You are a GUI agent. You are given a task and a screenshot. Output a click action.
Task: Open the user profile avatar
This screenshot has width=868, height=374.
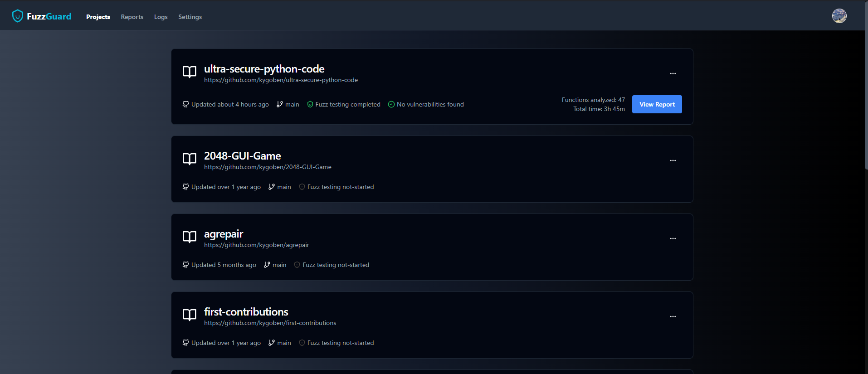tap(839, 16)
